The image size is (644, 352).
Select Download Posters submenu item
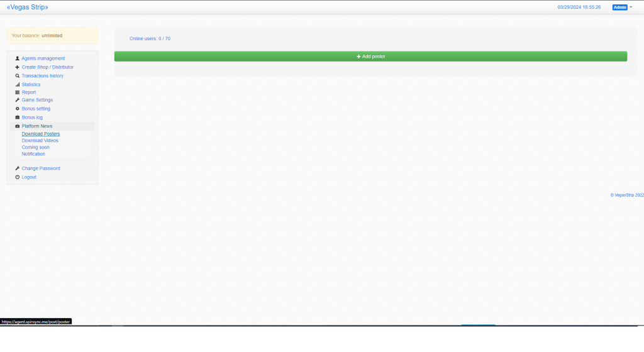41,134
